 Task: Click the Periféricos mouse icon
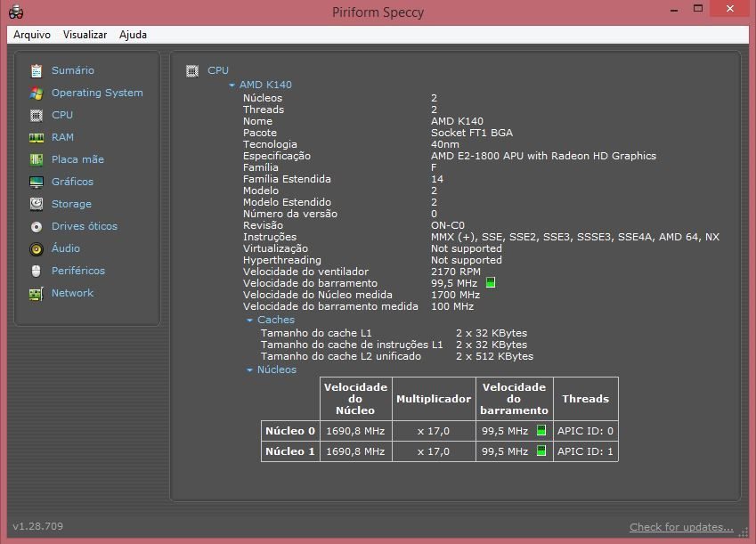pyautogui.click(x=37, y=271)
